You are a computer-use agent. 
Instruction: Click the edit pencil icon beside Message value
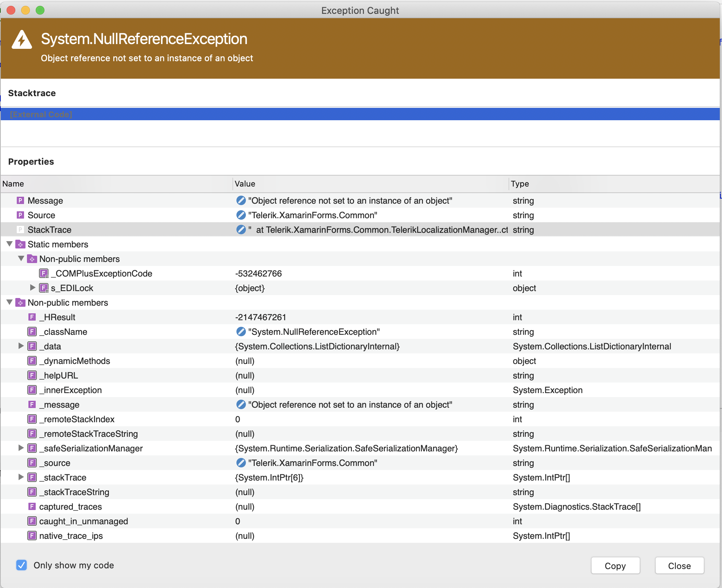pos(241,200)
